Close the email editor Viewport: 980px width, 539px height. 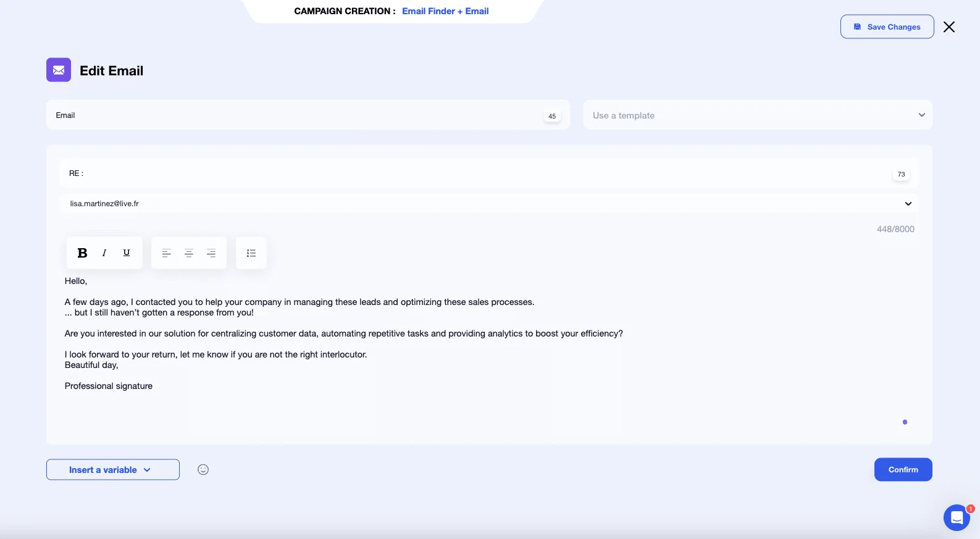[x=949, y=27]
